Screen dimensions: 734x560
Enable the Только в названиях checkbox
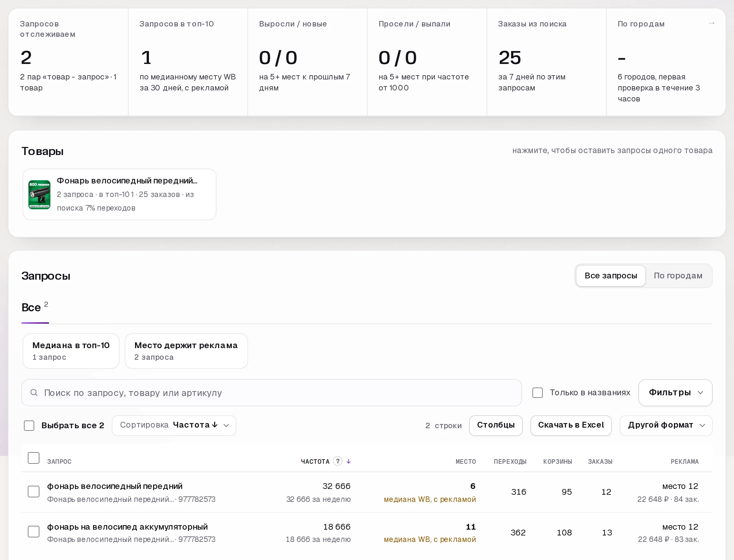pyautogui.click(x=538, y=393)
